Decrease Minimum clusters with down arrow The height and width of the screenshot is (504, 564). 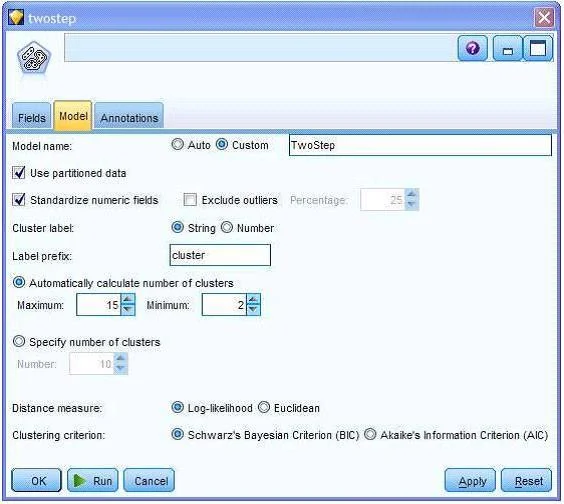click(x=253, y=310)
